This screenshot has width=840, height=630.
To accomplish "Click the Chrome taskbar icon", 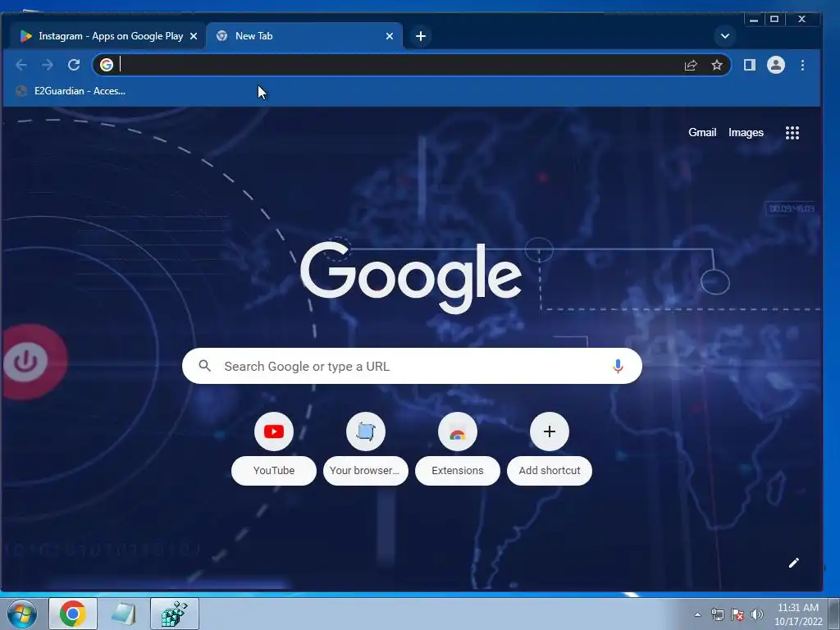I will (73, 614).
